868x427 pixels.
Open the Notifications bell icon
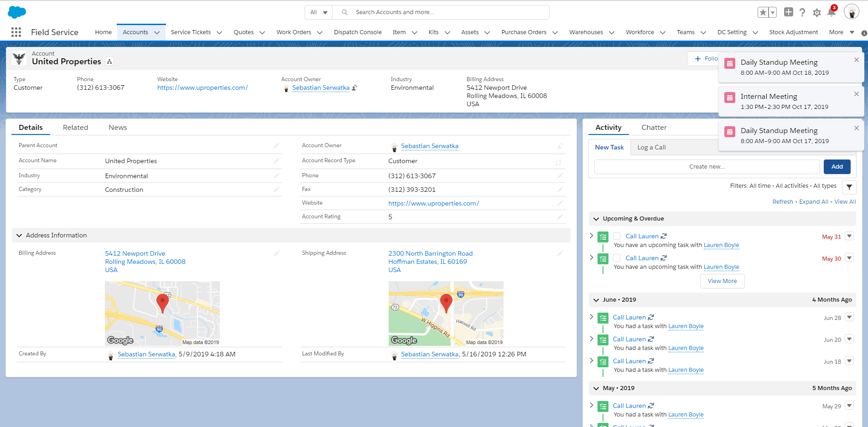point(832,12)
